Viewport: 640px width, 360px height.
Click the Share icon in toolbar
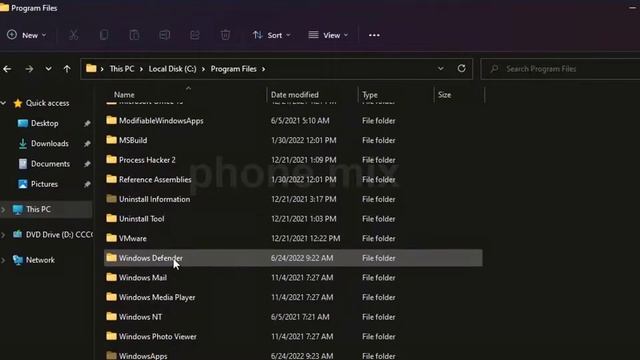coord(195,35)
